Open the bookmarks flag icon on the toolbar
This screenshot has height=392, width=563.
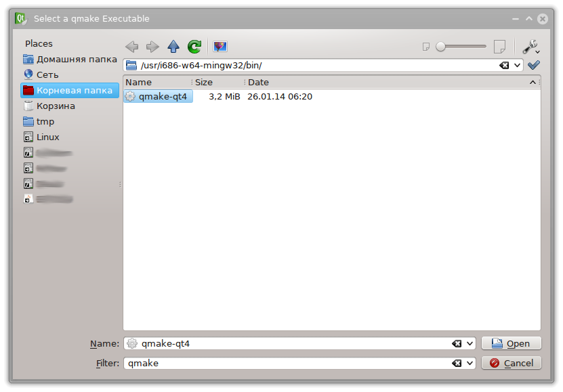click(x=219, y=46)
